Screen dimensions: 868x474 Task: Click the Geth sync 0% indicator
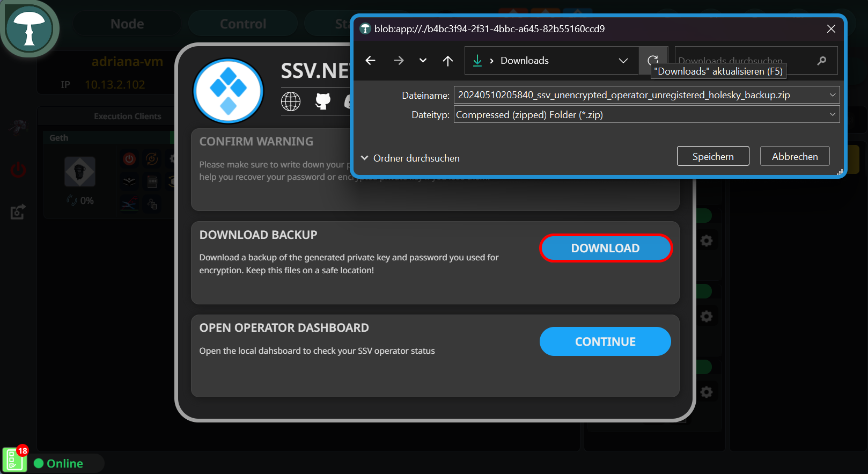coord(80,201)
